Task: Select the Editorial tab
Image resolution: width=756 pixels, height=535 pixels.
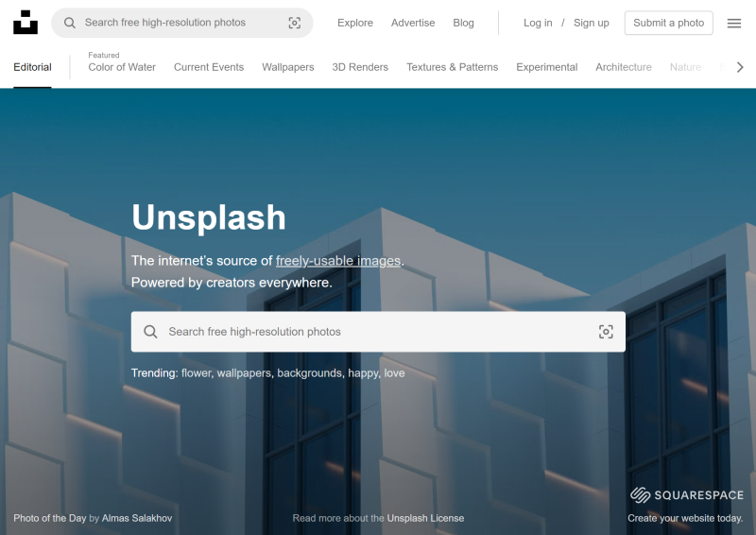Action: click(x=32, y=67)
